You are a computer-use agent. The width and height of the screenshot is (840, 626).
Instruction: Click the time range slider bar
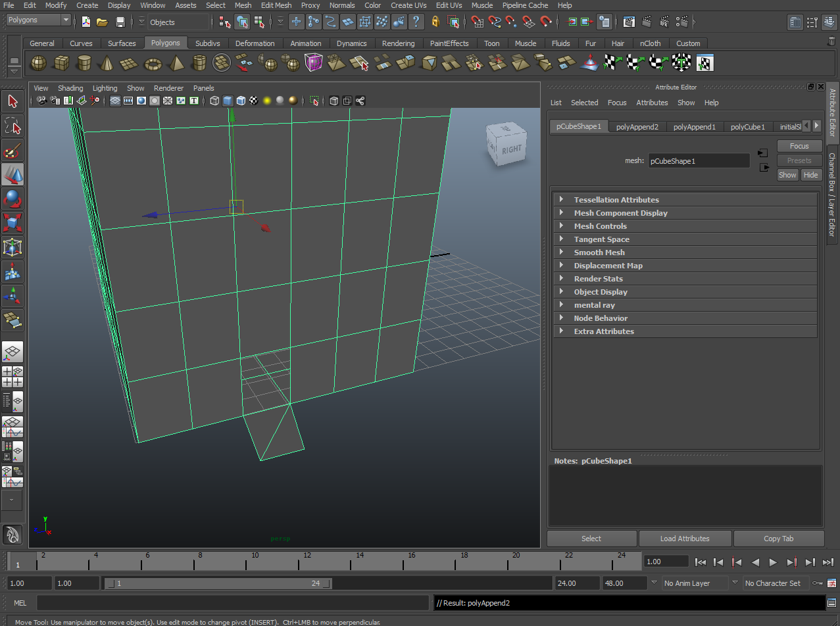[217, 583]
